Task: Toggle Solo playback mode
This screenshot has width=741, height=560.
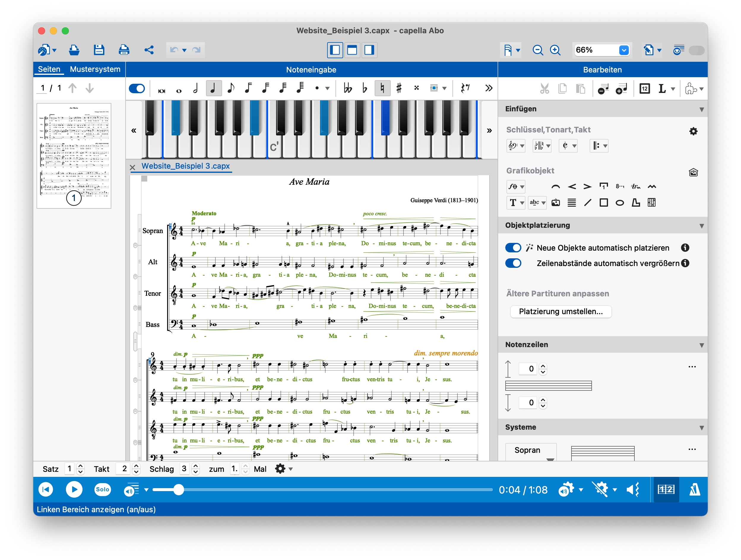Action: click(102, 489)
